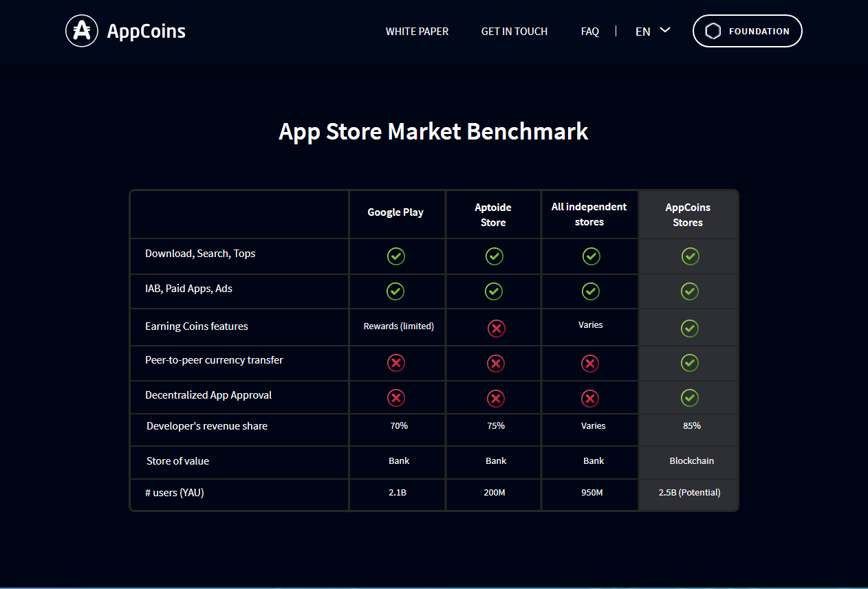Click All independent stores' Bank cell
The image size is (868, 589).
click(594, 461)
